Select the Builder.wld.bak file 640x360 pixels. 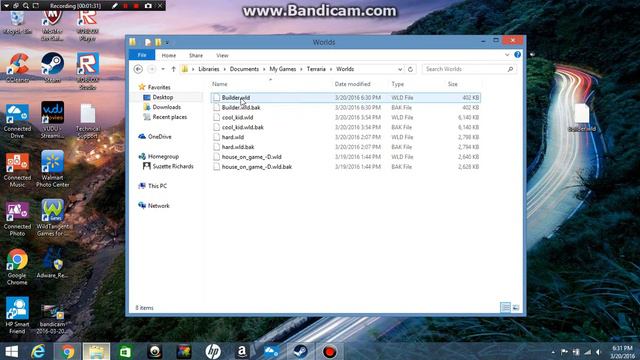(x=345, y=107)
